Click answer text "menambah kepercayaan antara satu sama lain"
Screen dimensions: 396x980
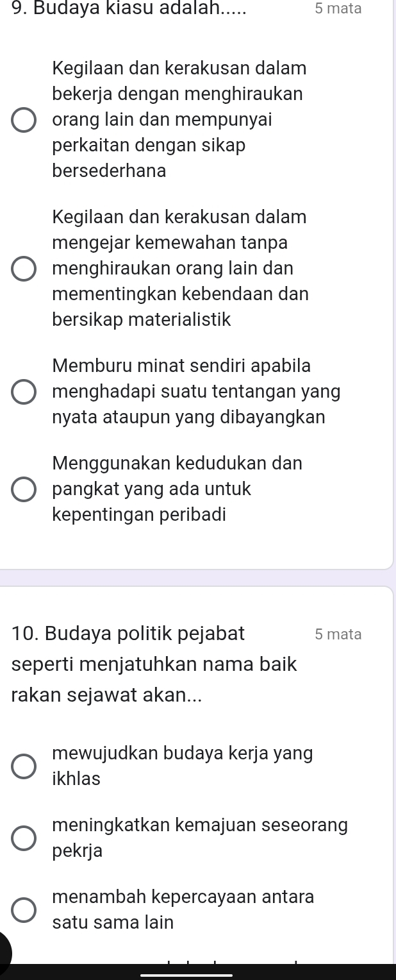[183, 909]
